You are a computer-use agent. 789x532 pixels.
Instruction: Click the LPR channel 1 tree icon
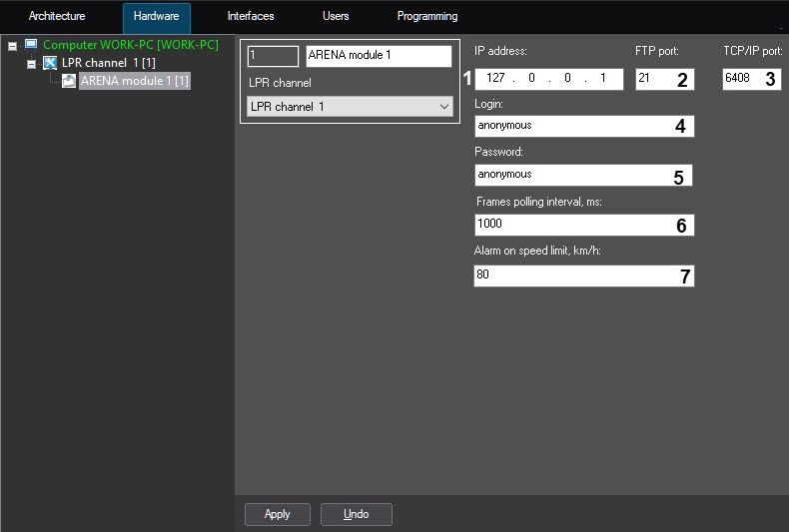point(50,63)
